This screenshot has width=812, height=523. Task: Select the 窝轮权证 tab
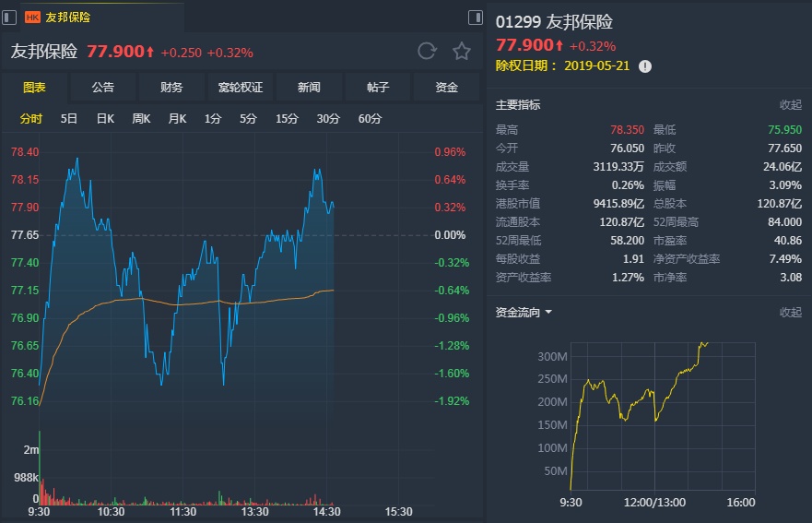coord(241,88)
